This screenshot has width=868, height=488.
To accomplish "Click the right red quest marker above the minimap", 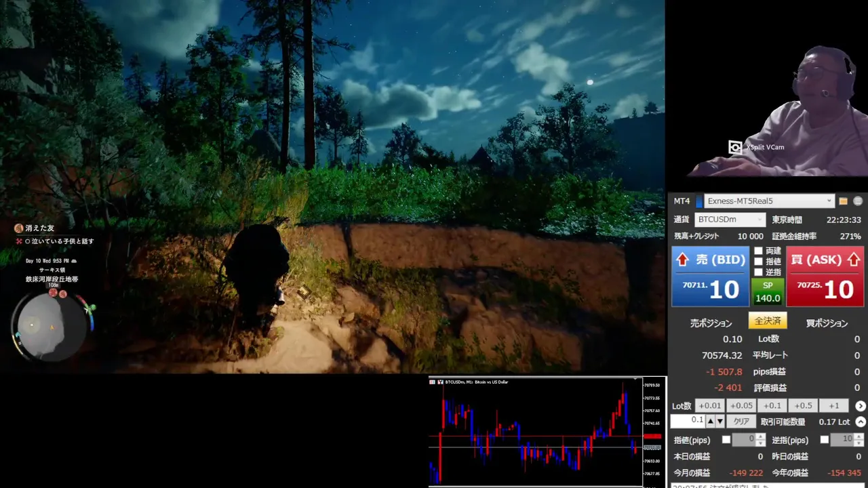I will click(63, 293).
